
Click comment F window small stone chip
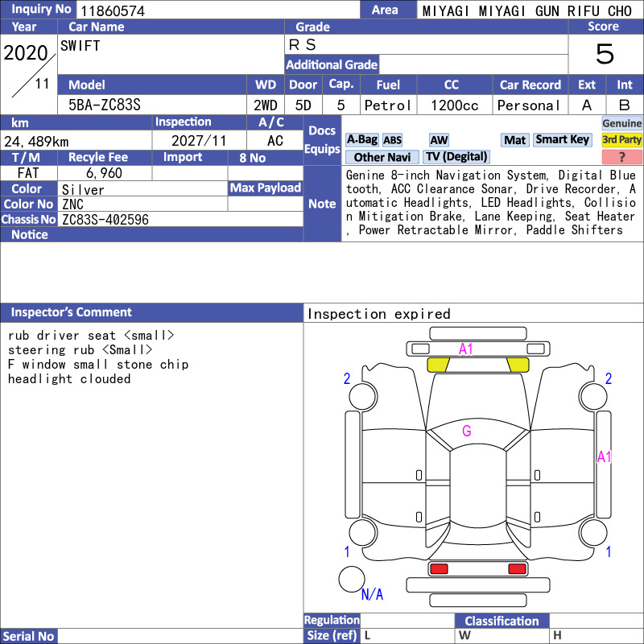click(98, 365)
